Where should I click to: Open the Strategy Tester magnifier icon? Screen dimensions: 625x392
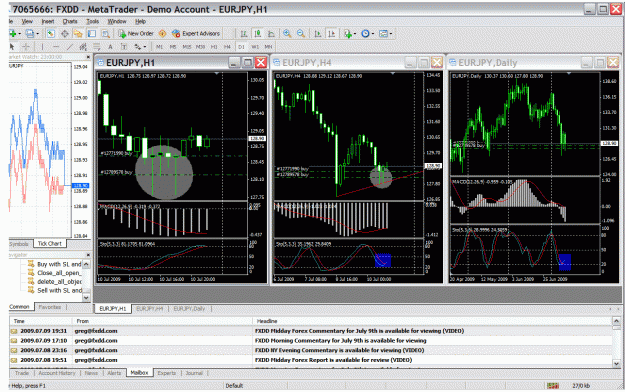pyautogui.click(x=105, y=34)
